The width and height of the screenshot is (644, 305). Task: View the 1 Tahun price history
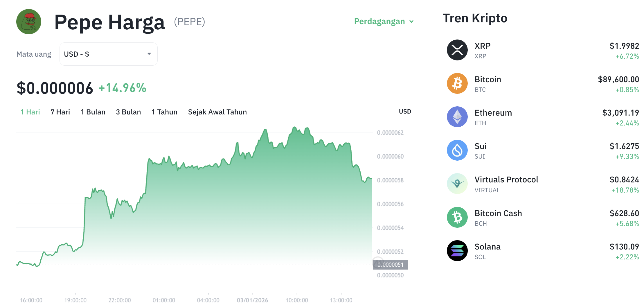click(x=164, y=112)
